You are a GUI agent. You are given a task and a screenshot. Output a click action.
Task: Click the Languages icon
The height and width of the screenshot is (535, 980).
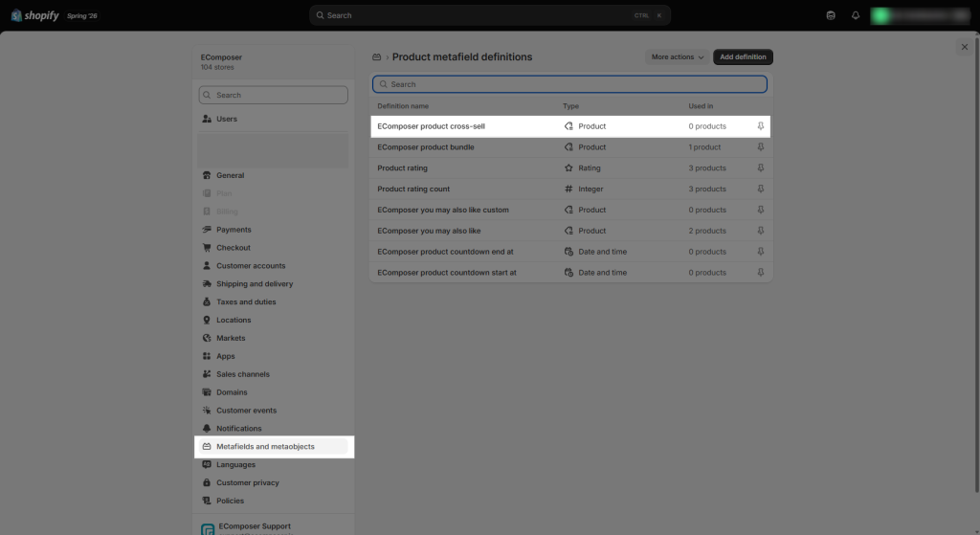(x=207, y=465)
